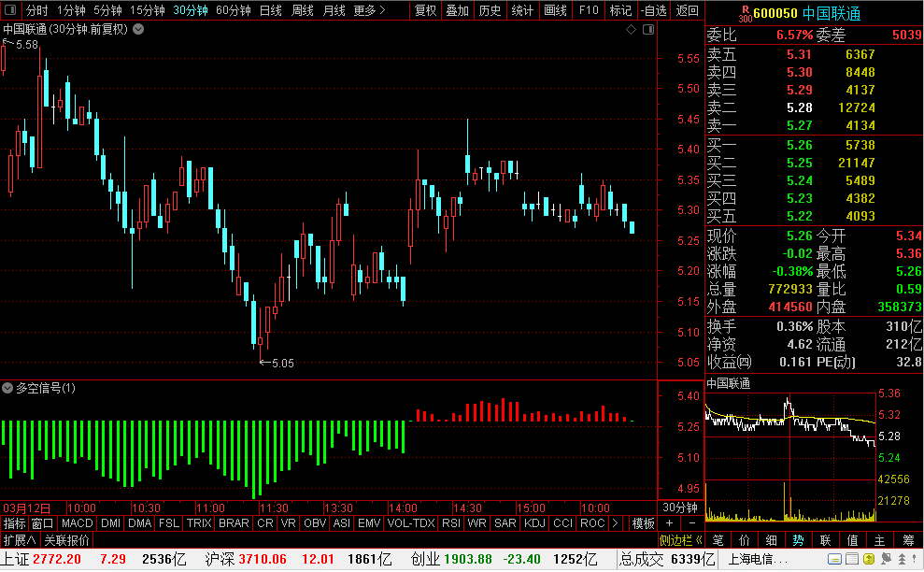
Task: Expand the 更多 periods list
Action: [369, 10]
